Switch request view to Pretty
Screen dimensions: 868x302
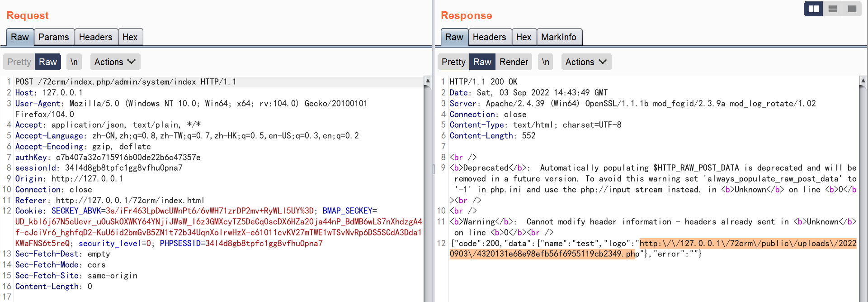click(19, 62)
